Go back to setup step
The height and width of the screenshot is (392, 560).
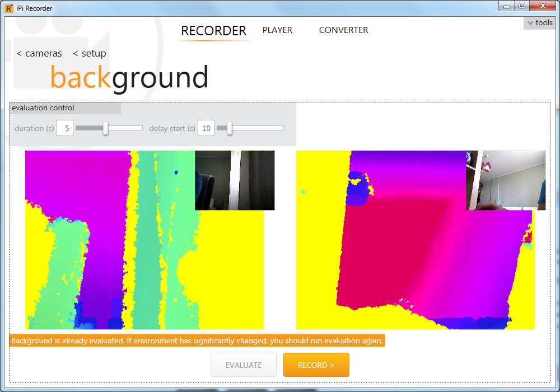click(90, 54)
